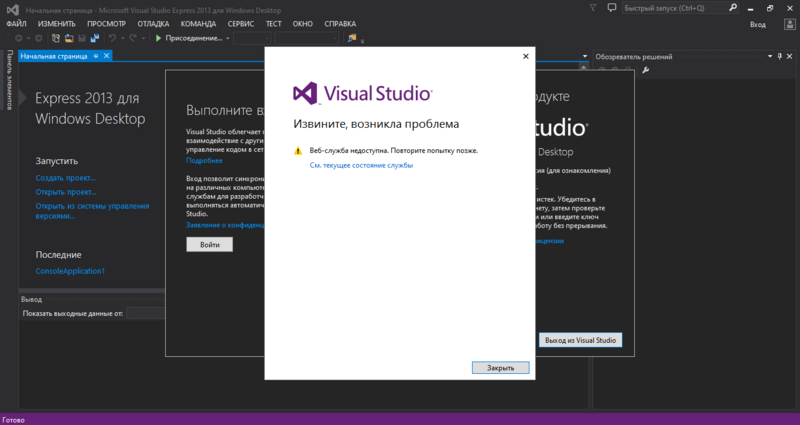This screenshot has height=425, width=800.
Task: Open Solution Explorer window position dropdown
Action: pyautogui.click(x=770, y=56)
